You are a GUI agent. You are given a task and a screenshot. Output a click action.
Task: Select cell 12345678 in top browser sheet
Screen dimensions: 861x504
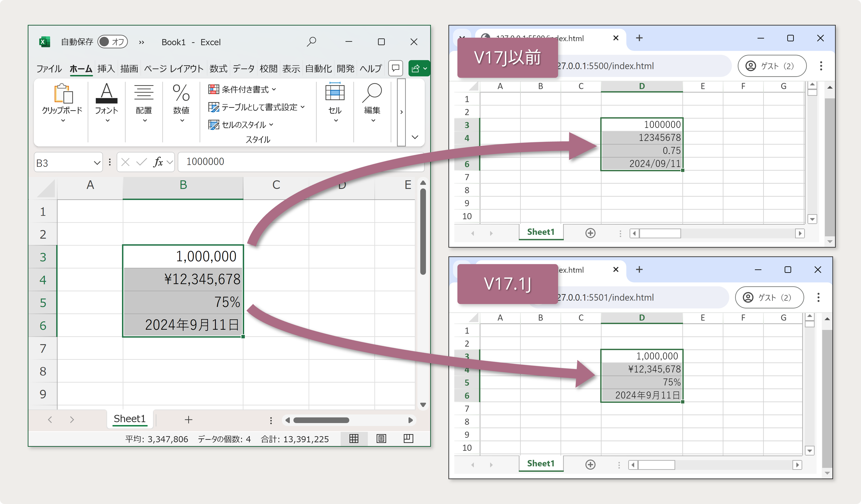point(642,137)
